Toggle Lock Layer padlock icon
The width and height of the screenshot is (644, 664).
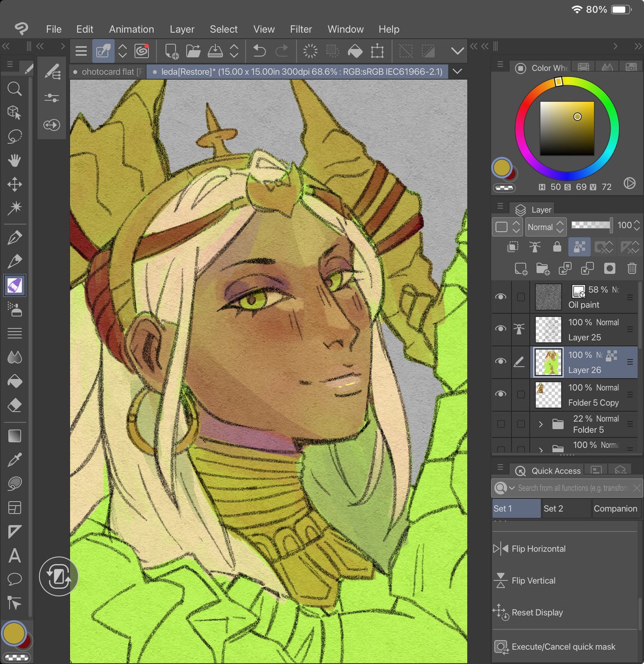[557, 247]
